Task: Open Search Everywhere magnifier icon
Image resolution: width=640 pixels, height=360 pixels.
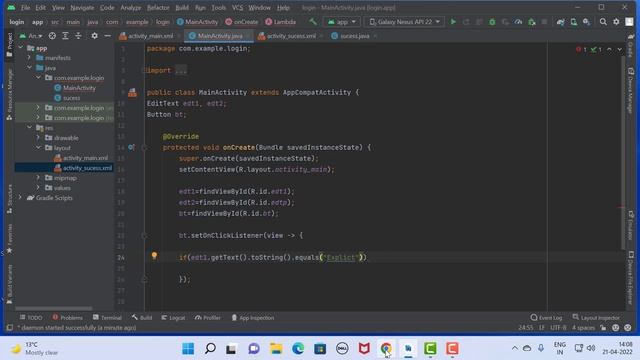Action: (x=603, y=22)
